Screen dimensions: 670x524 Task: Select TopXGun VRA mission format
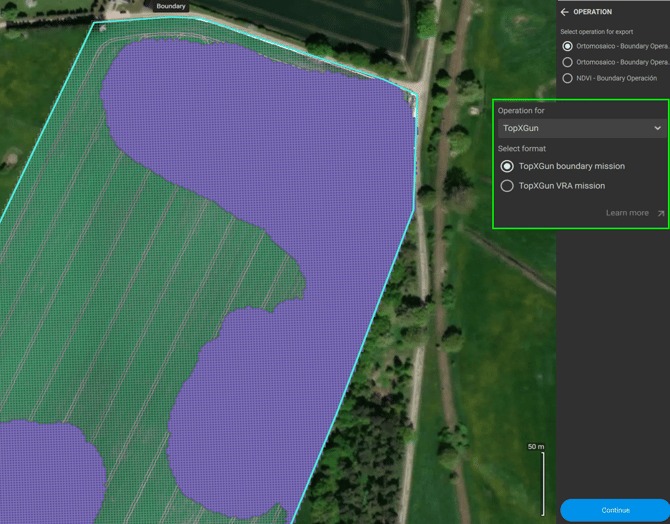click(x=507, y=186)
